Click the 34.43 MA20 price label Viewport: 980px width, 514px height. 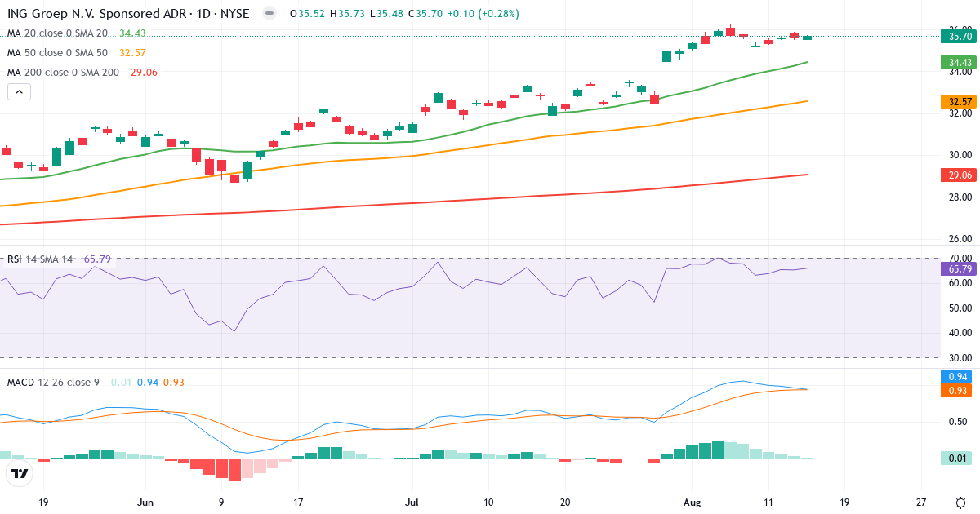click(960, 62)
